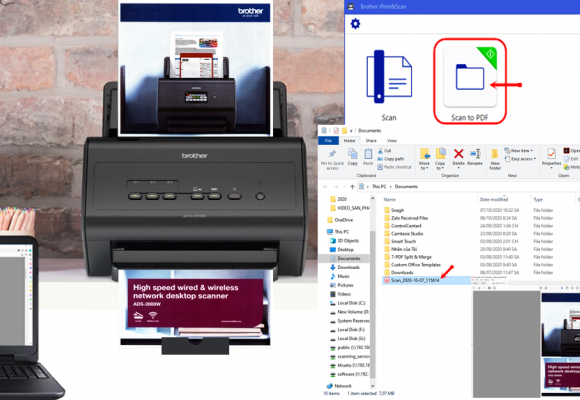
Task: Sort by the Date modified column header
Action: pos(494,200)
